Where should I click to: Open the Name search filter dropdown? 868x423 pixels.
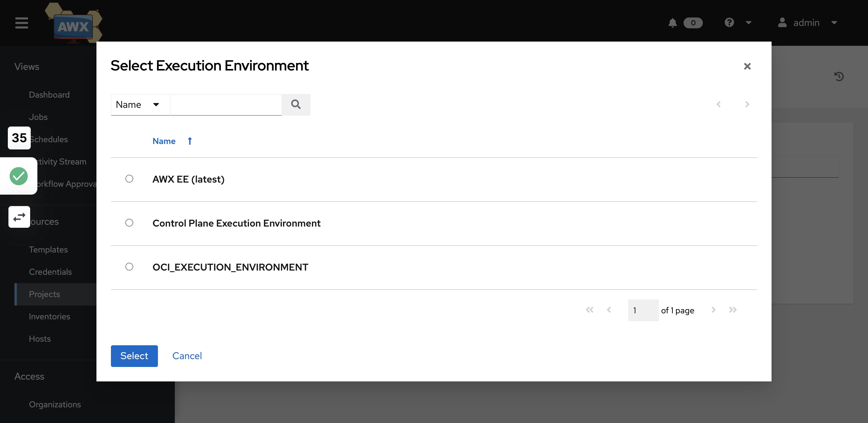[138, 105]
